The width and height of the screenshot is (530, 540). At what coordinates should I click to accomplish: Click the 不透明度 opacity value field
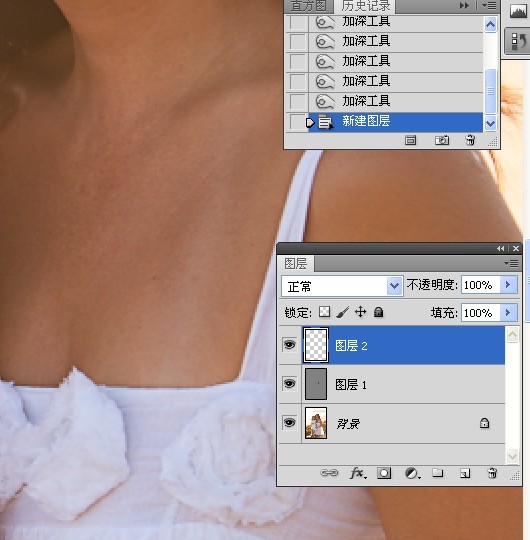[x=480, y=285]
